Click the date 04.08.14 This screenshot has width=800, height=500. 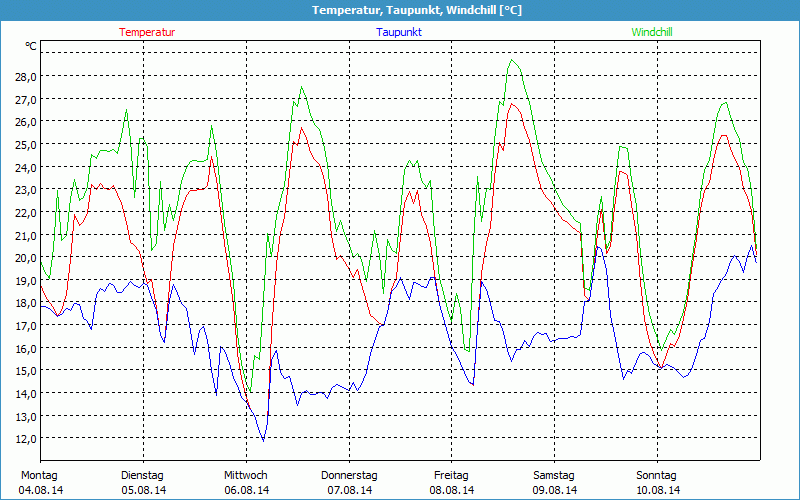point(41,490)
